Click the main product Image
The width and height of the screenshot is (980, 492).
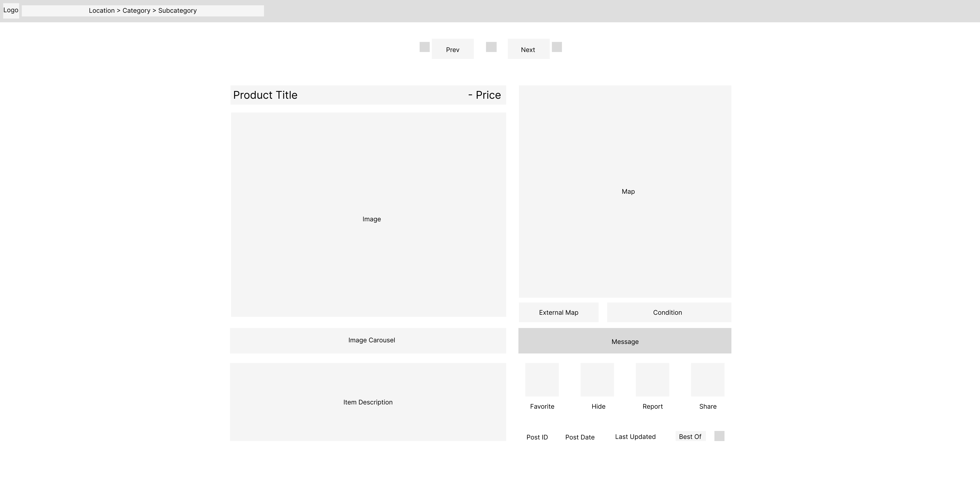pos(368,215)
